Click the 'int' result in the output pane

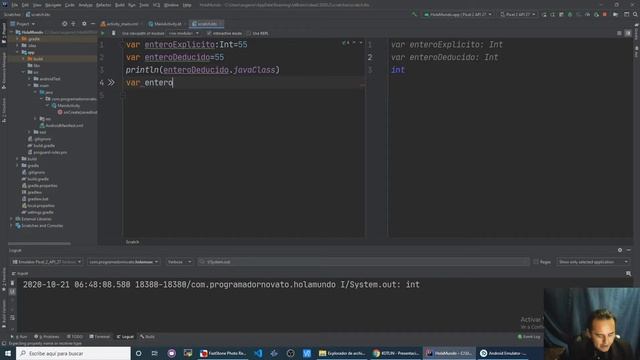[398, 70]
